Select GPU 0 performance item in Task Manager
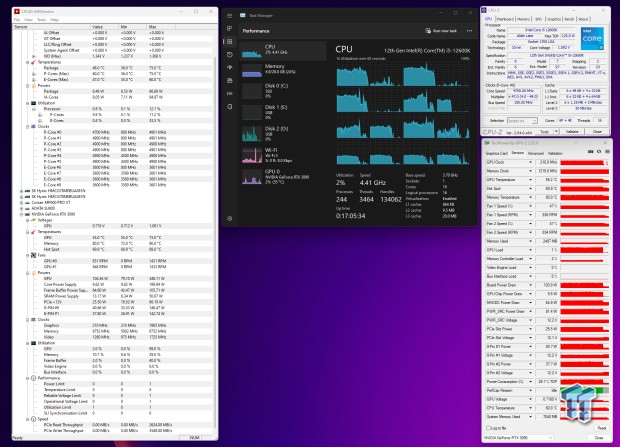Viewport: 620px width, 447px height. click(283, 176)
